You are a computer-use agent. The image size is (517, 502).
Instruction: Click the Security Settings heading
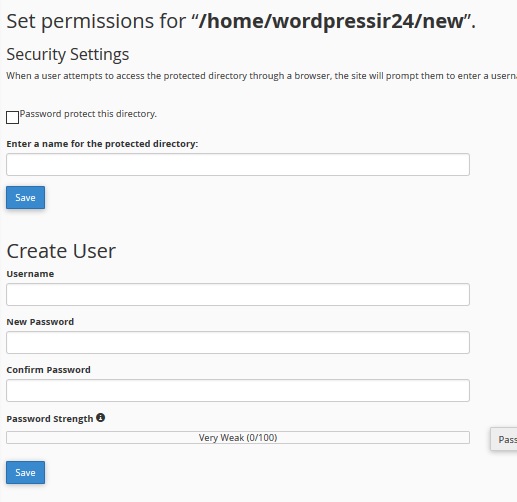(x=68, y=54)
